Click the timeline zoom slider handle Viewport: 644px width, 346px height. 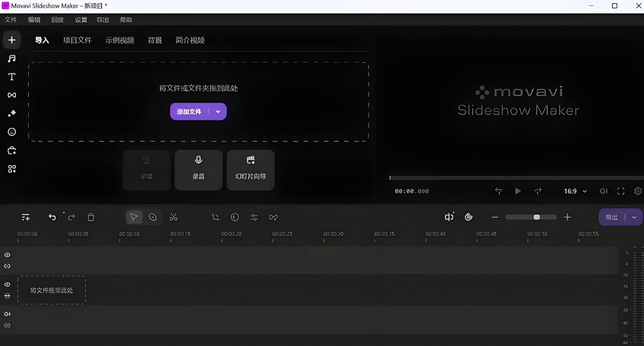tap(537, 217)
